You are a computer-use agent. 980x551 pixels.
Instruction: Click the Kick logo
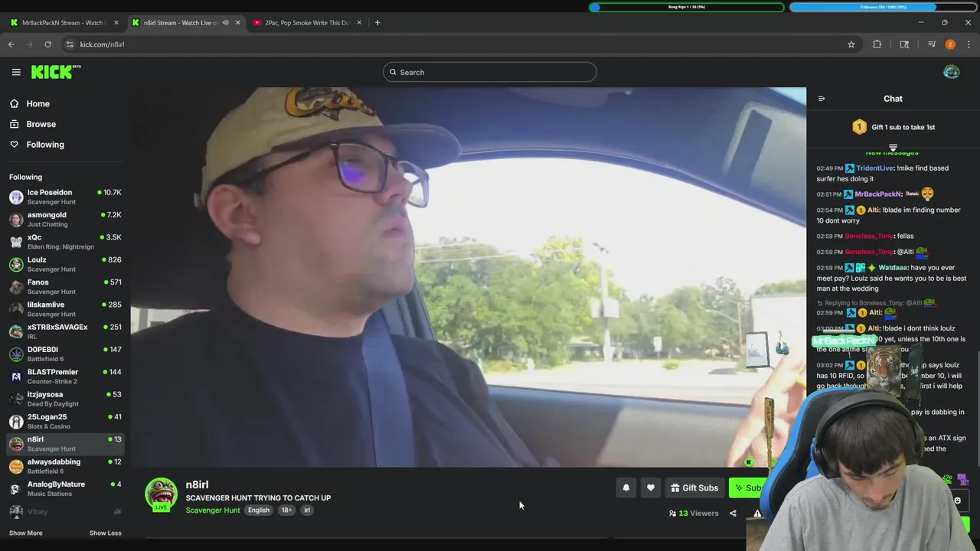click(x=56, y=72)
